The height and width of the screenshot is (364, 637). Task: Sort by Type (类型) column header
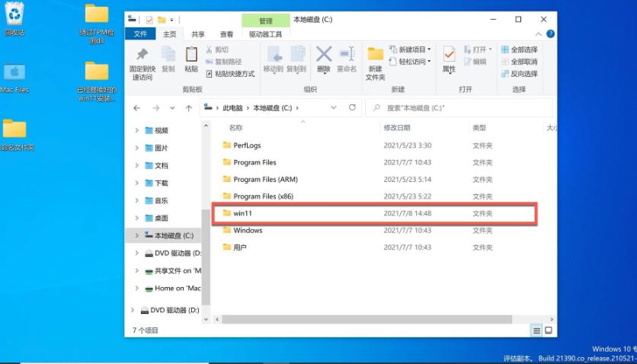(x=479, y=128)
